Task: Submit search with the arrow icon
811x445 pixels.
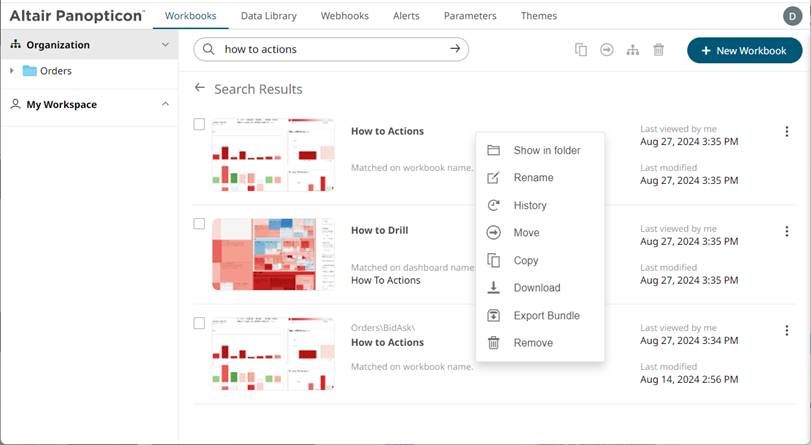Action: pyautogui.click(x=455, y=49)
